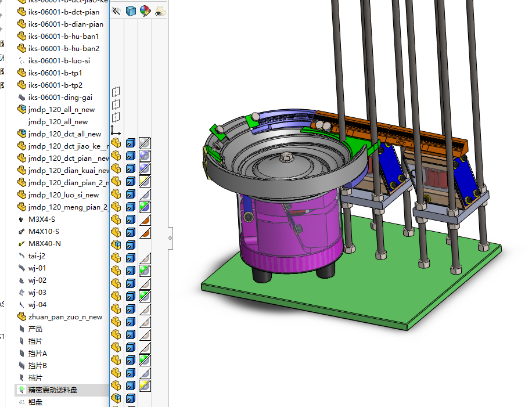Click the Display Mode column header cube icon
532x407 pixels.
coord(131,10)
